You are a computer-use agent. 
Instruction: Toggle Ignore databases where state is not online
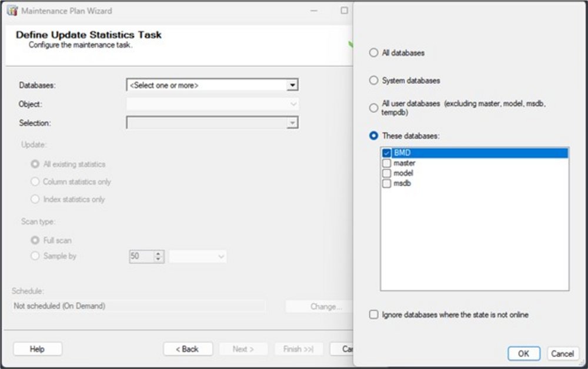pos(373,315)
